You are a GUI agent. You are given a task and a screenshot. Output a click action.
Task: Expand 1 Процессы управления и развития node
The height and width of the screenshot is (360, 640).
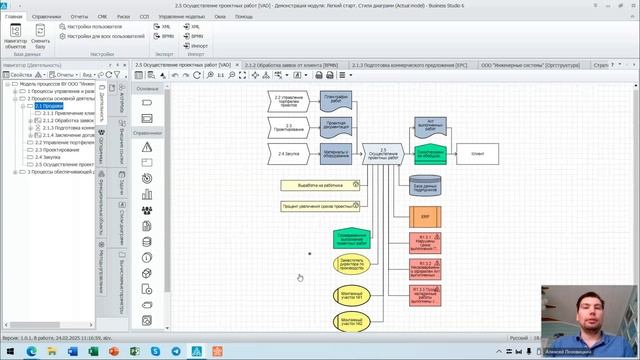15,91
